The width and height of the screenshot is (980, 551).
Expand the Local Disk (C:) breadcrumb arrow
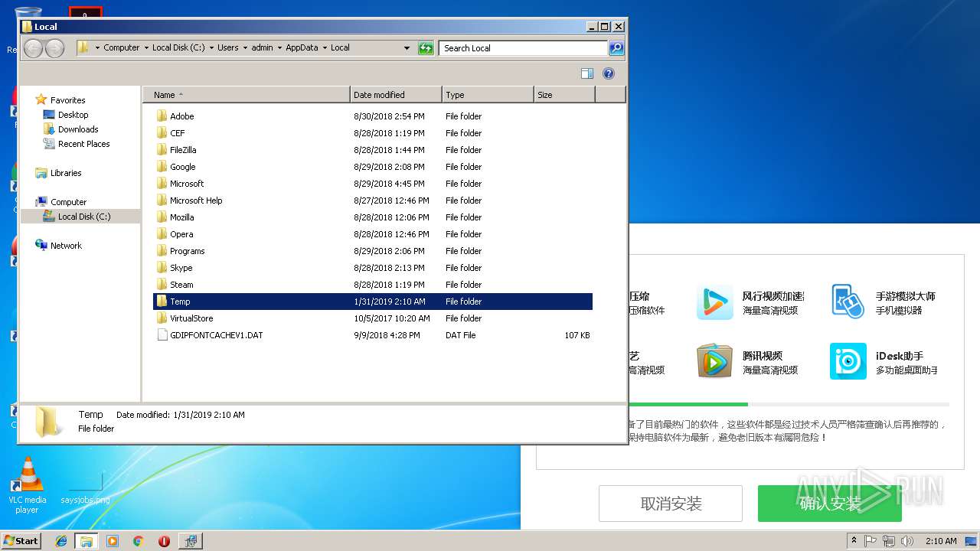(211, 48)
